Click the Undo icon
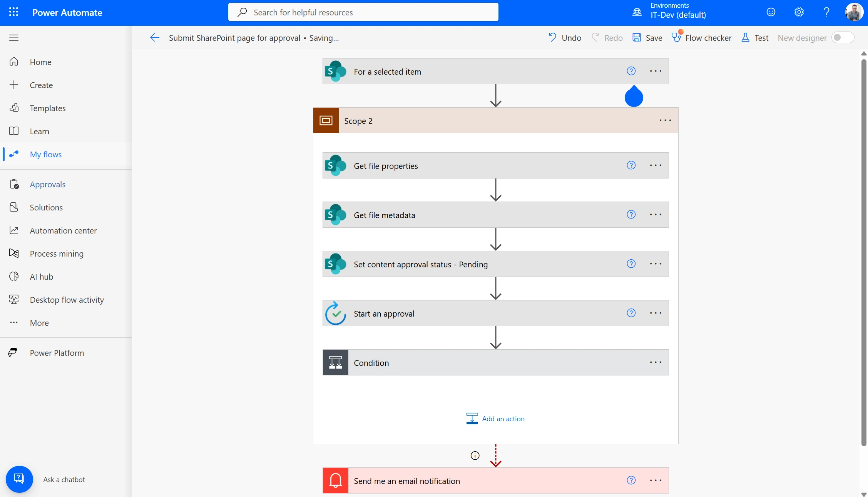Image resolution: width=868 pixels, height=497 pixels. (553, 37)
